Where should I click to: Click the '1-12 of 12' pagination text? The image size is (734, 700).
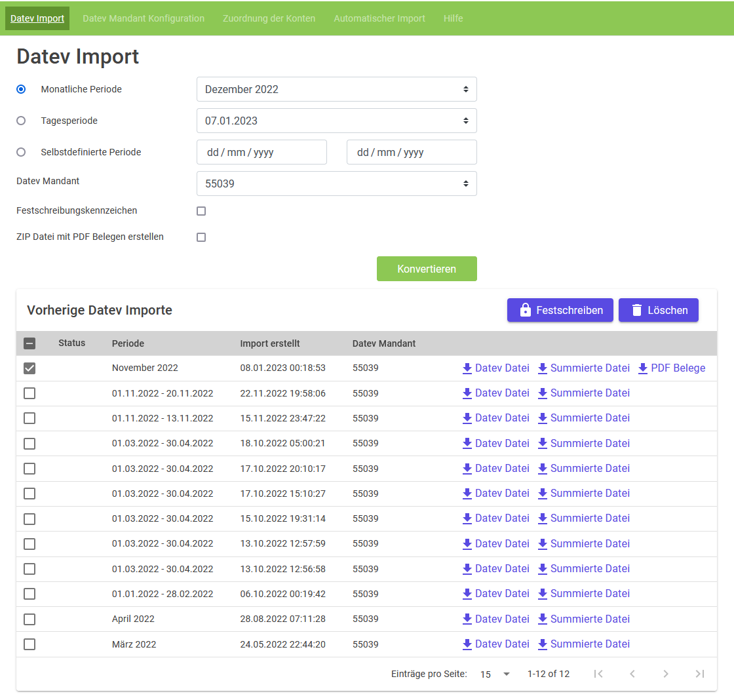click(549, 674)
